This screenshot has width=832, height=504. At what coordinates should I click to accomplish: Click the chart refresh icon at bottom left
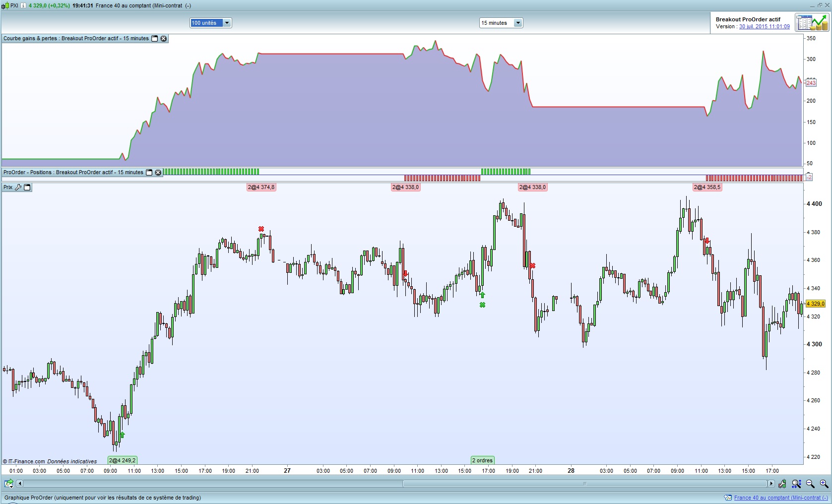[x=8, y=483]
